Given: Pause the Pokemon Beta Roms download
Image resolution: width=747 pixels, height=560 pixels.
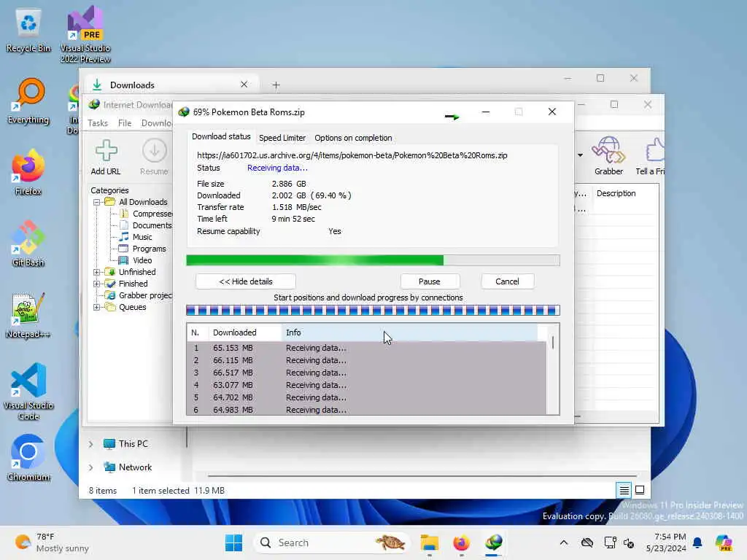Looking at the screenshot, I should 430,281.
